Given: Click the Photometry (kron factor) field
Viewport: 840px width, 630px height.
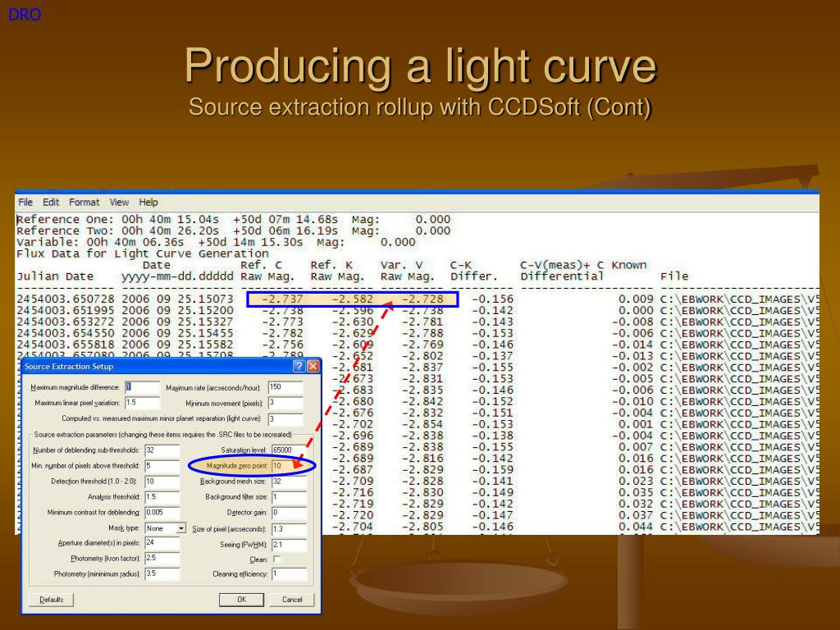Looking at the screenshot, I should point(162,558).
